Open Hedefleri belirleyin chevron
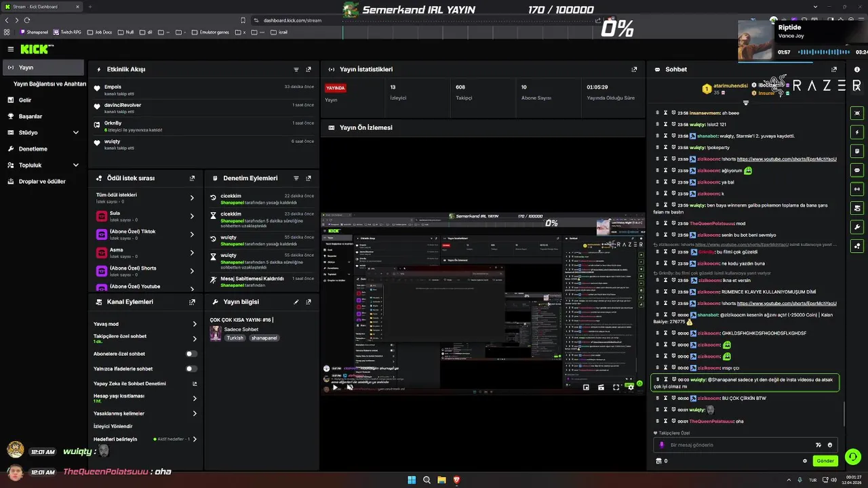This screenshot has height=488, width=868. point(195,439)
